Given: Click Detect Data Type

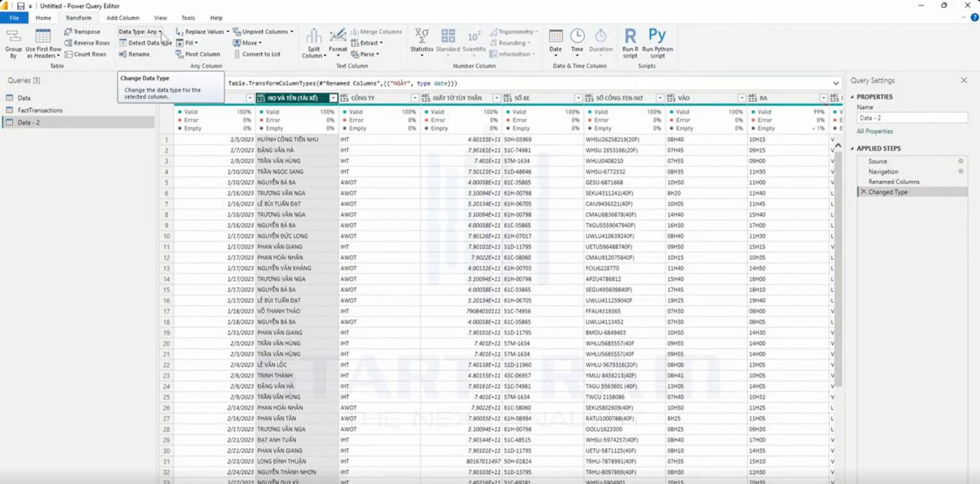Looking at the screenshot, I should point(145,43).
